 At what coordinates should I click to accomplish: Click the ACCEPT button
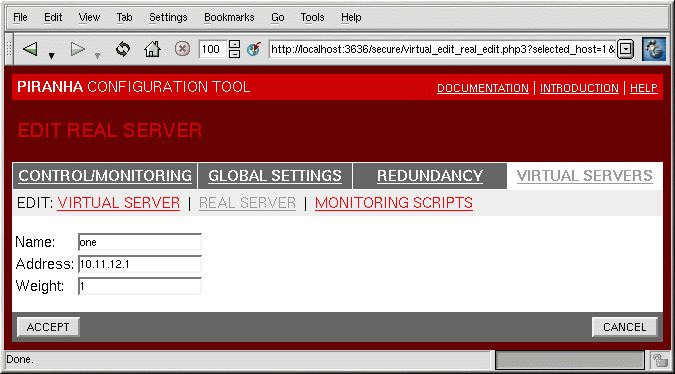pyautogui.click(x=48, y=327)
